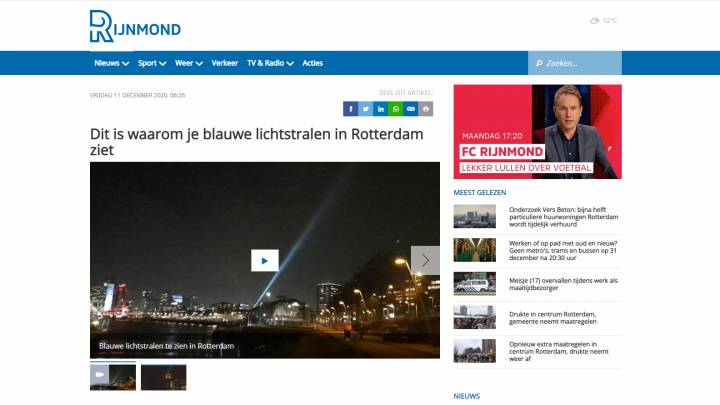Image resolution: width=720 pixels, height=405 pixels.
Task: Print the article using printer icon
Action: [x=426, y=109]
